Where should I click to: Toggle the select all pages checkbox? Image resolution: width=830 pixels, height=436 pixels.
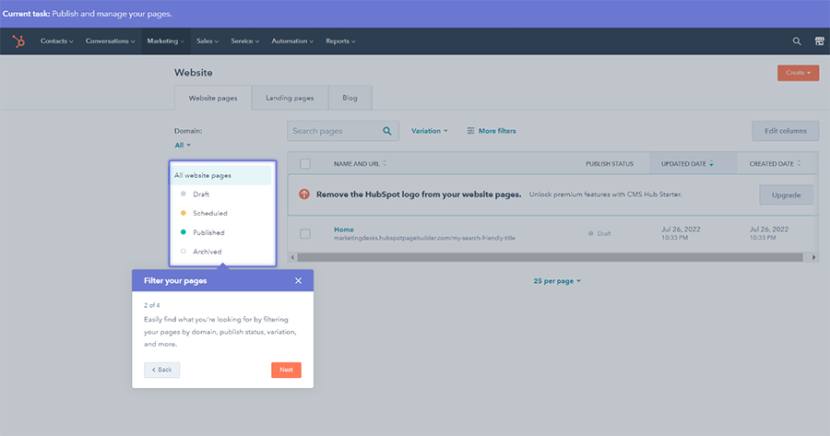(x=305, y=164)
